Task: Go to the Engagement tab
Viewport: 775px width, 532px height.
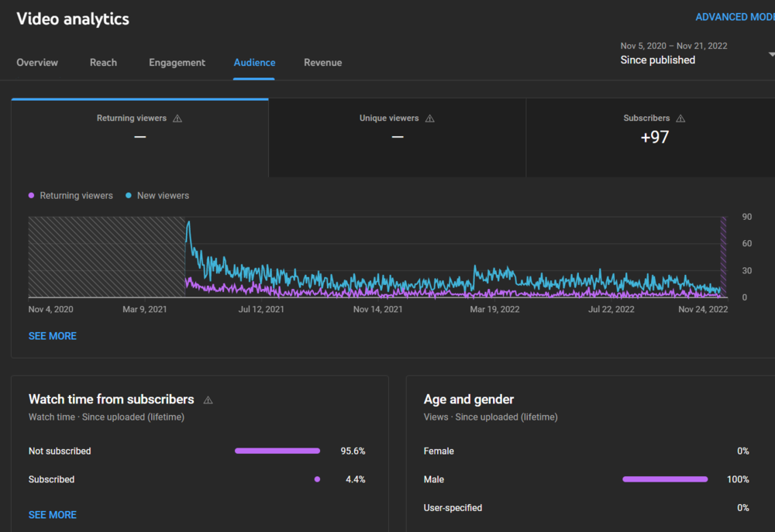Action: [x=177, y=63]
